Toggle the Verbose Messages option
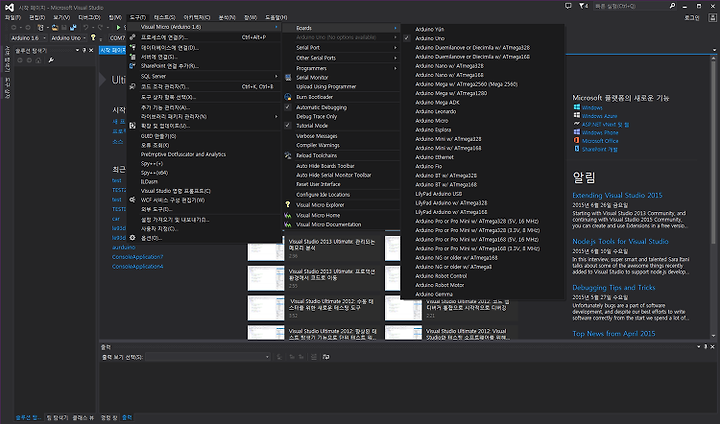This screenshot has height=424, width=720. [x=341, y=136]
